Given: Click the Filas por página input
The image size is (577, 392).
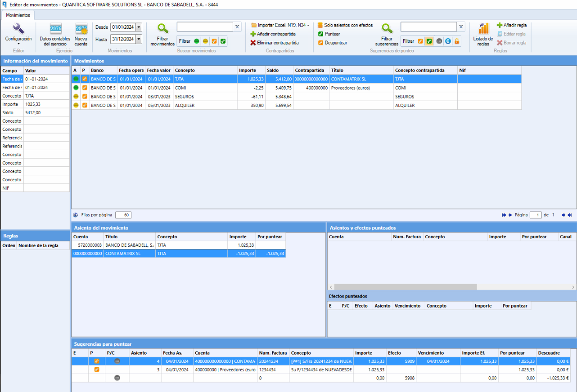Looking at the screenshot, I should coord(123,215).
